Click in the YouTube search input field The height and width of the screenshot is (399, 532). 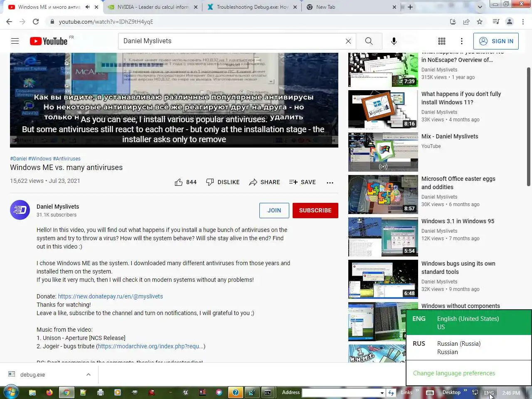pyautogui.click(x=233, y=41)
